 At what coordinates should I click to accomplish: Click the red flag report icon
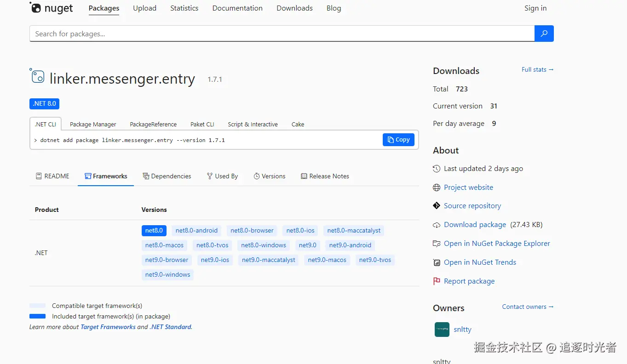437,281
